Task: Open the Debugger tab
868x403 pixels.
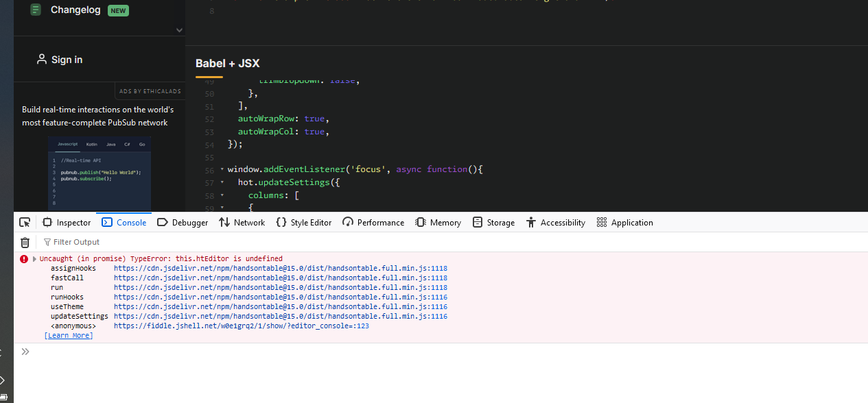Action: click(x=183, y=222)
